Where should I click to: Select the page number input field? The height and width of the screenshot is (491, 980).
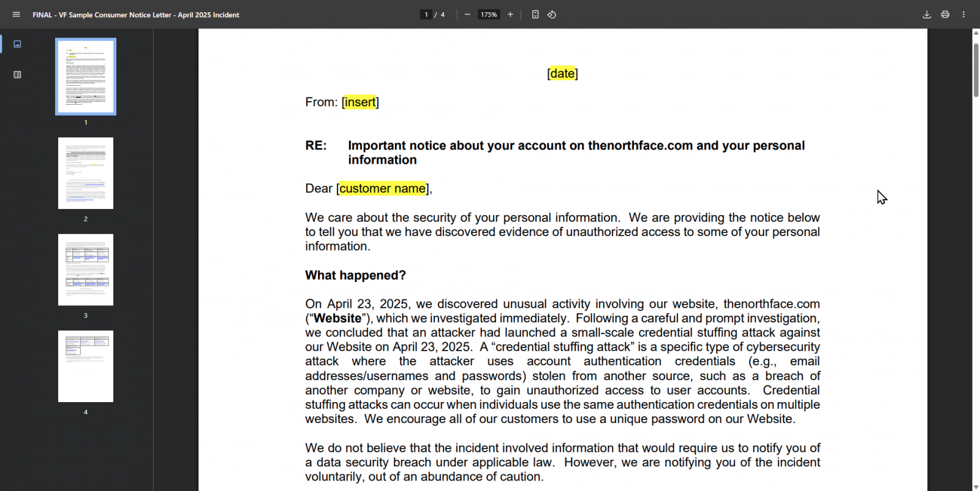click(x=426, y=15)
